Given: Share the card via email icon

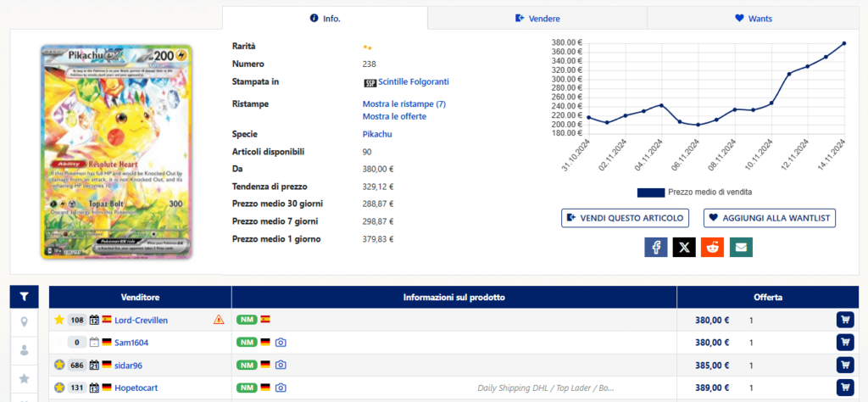Looking at the screenshot, I should (741, 247).
